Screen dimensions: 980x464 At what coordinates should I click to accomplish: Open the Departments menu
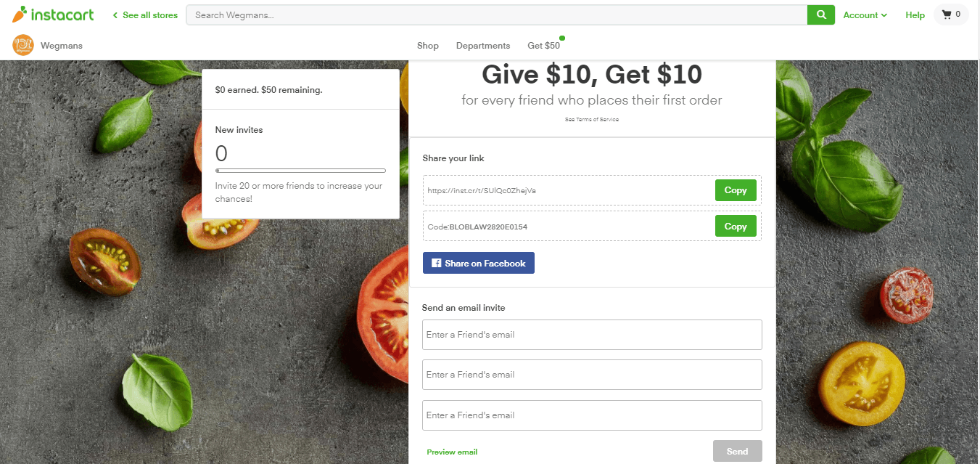(483, 46)
